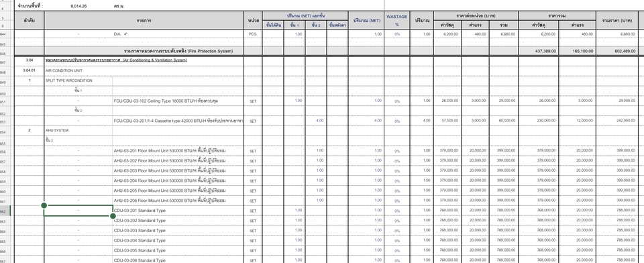The image size is (644, 263).
Task: Click the ลำดับ column header cell
Action: click(29, 20)
